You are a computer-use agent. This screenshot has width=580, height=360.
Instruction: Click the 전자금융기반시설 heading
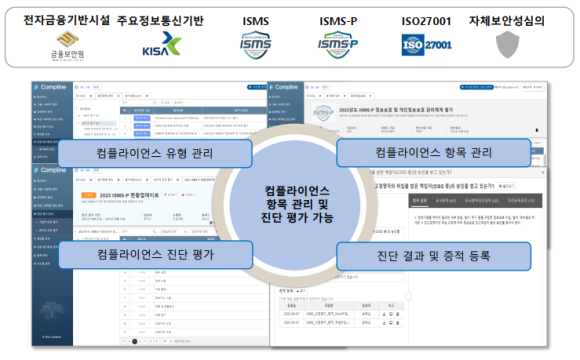click(x=67, y=20)
